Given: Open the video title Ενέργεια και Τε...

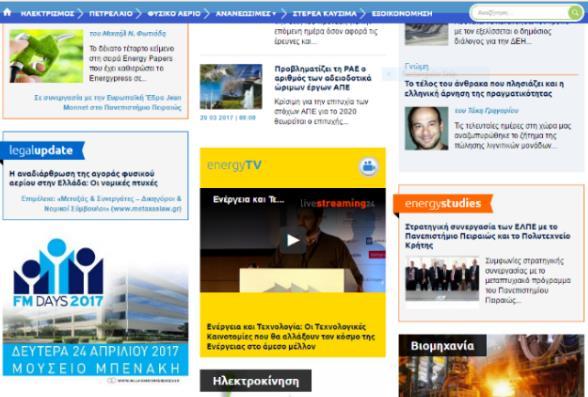Looking at the screenshot, I should click(x=248, y=199).
